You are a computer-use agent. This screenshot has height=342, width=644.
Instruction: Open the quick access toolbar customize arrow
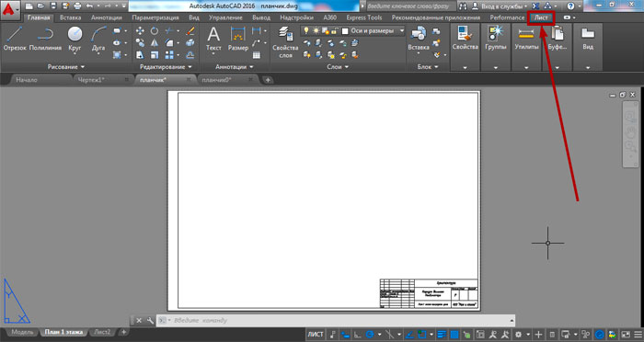[124, 6]
